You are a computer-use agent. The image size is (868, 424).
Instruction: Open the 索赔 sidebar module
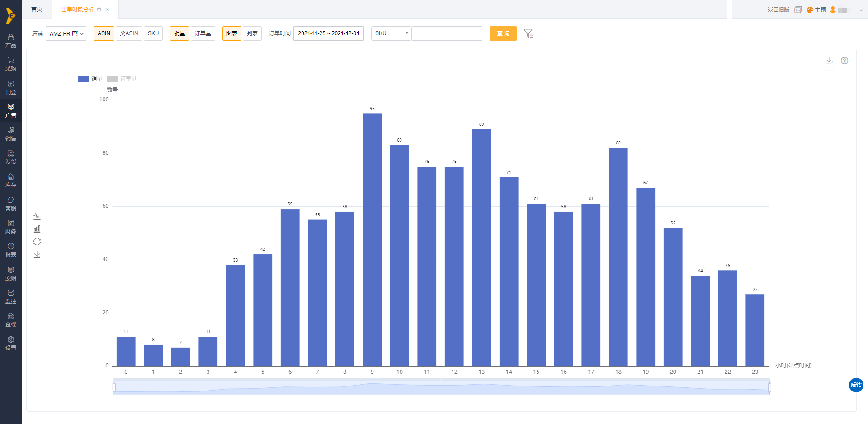(x=11, y=273)
